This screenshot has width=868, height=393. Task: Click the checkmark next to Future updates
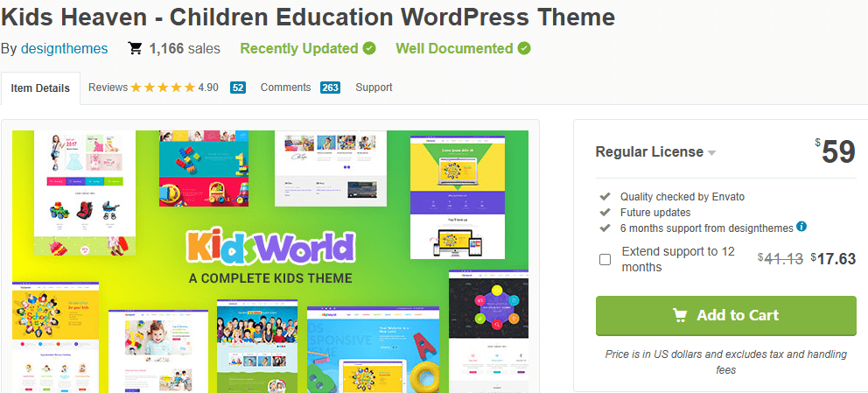pos(605,212)
